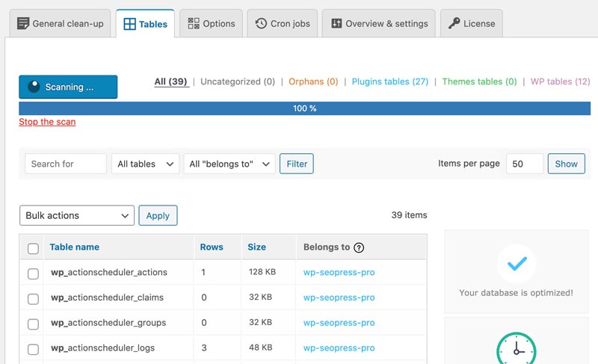Click the blue checkmark optimized icon
Viewport: 598px width, 364px height.
(x=517, y=263)
